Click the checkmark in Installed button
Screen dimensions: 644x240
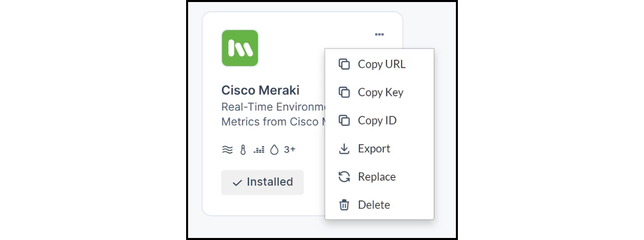tap(237, 183)
